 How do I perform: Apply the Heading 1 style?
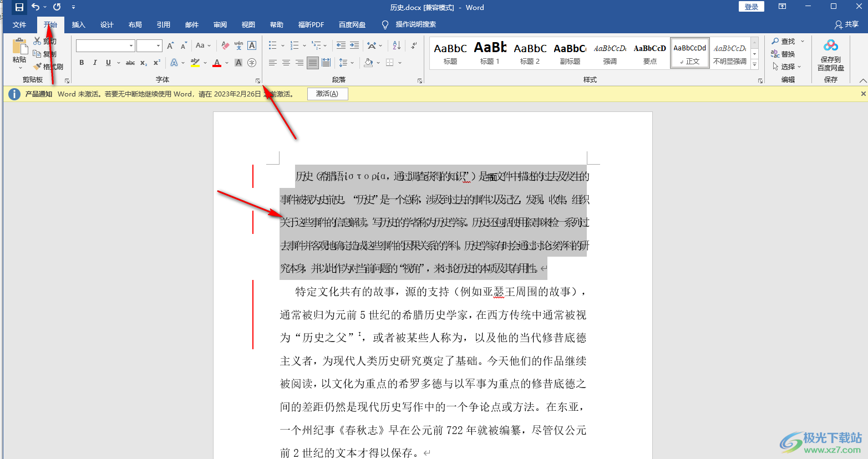[490, 53]
